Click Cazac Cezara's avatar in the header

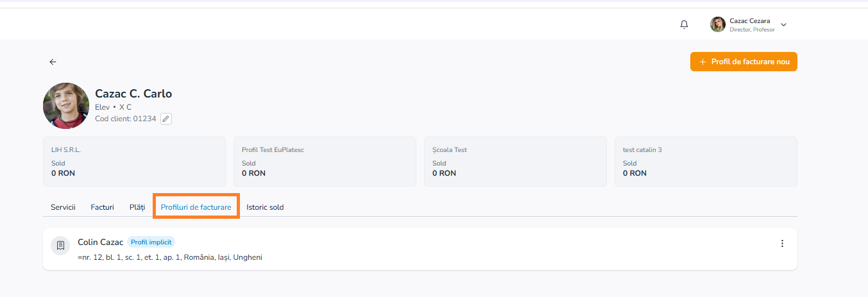click(717, 24)
